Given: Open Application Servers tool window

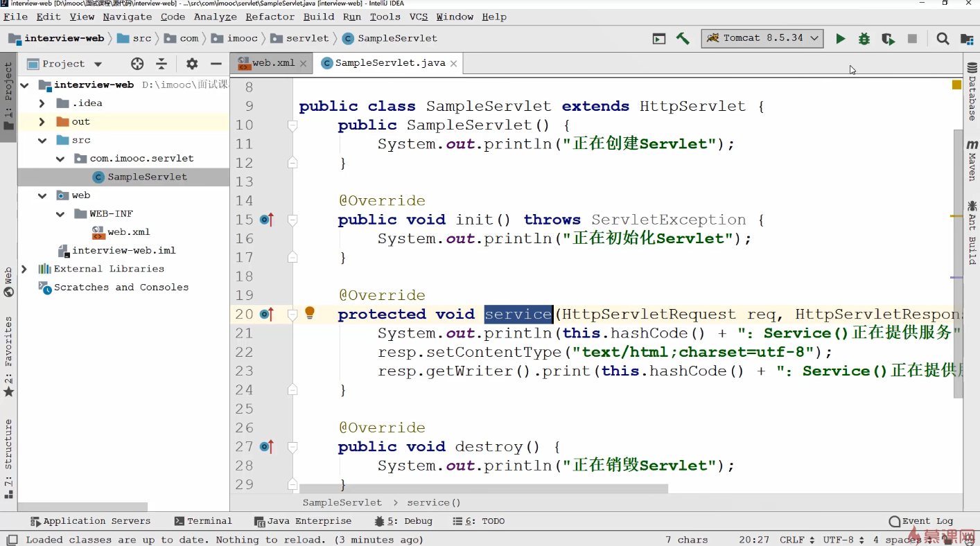Looking at the screenshot, I should [x=90, y=521].
